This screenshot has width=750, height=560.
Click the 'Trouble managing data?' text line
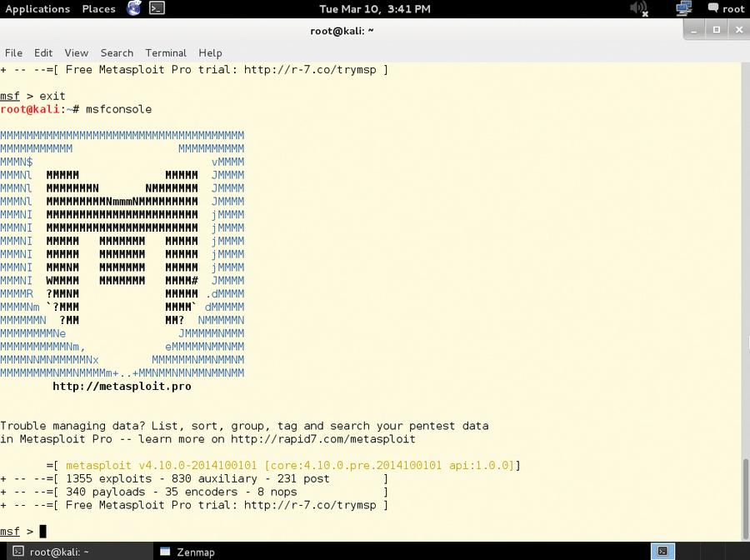click(x=244, y=426)
